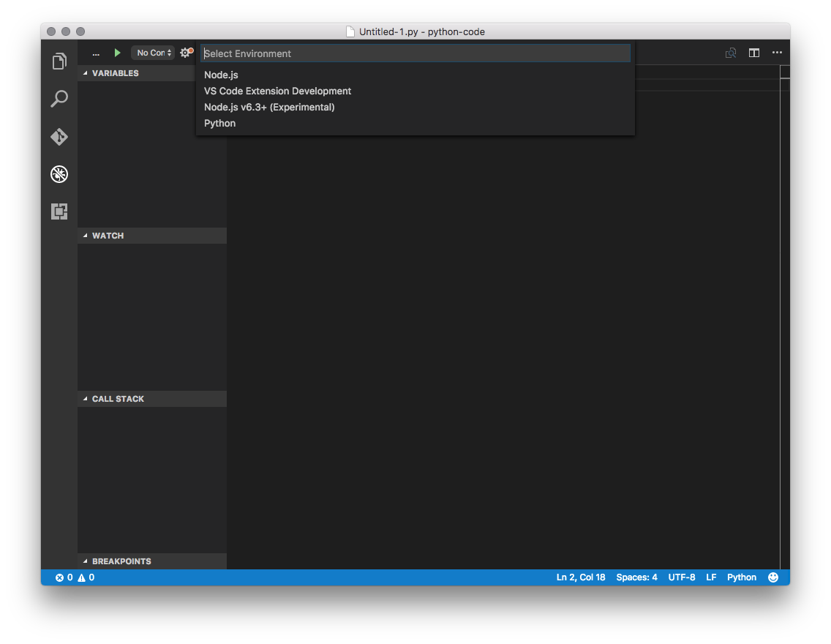831x644 pixels.
Task: Choose Node.js v6.3+ (Experimental) environment
Action: point(415,107)
